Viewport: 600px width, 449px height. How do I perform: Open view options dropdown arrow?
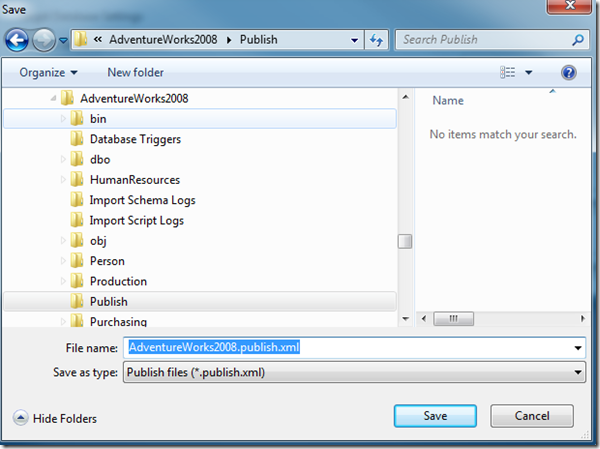click(x=528, y=72)
